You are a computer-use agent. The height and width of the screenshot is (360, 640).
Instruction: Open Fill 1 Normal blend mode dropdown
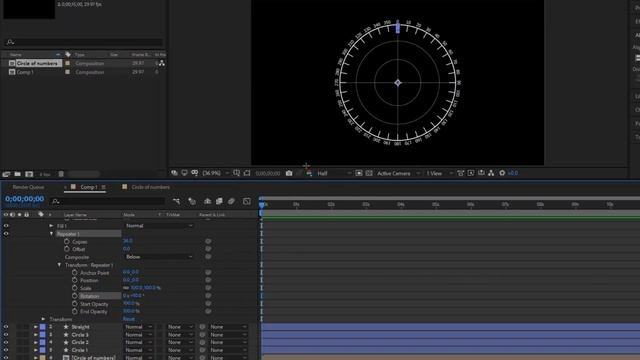click(158, 226)
